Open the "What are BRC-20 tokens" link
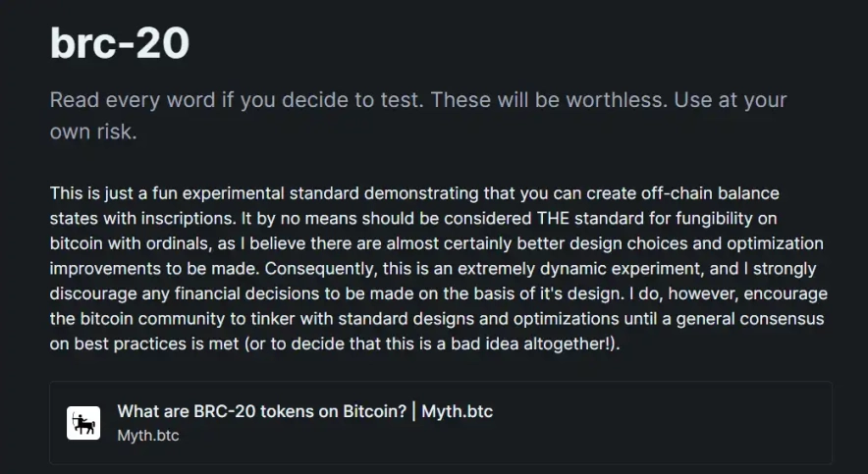Viewport: 868px width, 474px height. click(x=304, y=411)
